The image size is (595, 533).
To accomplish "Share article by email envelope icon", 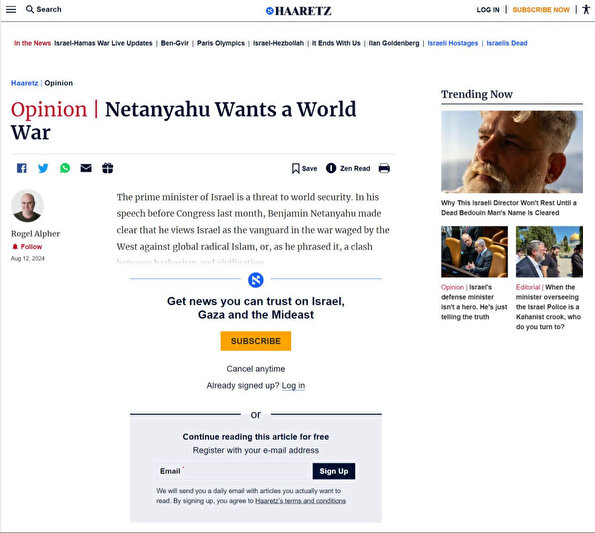I will (86, 168).
